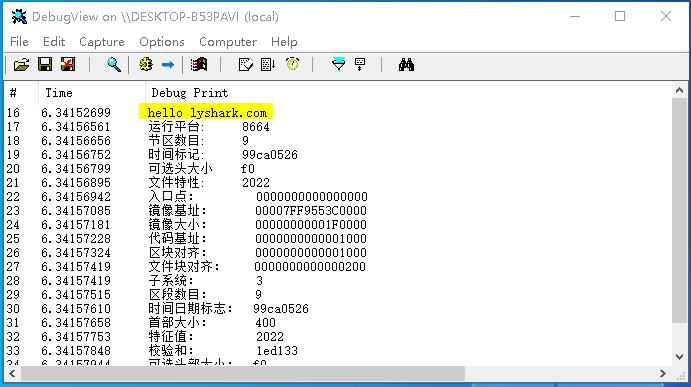Toggle Capture Win32 windows flag icon
The image size is (691, 387).
pos(199,65)
